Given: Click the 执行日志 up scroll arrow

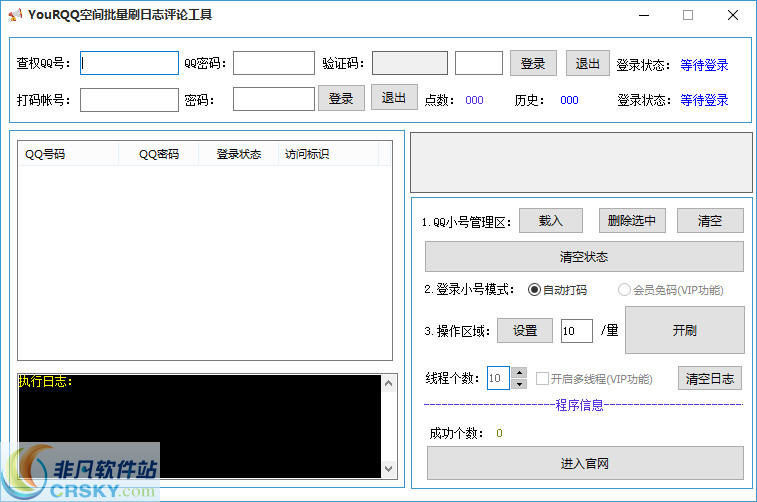Looking at the screenshot, I should click(388, 384).
